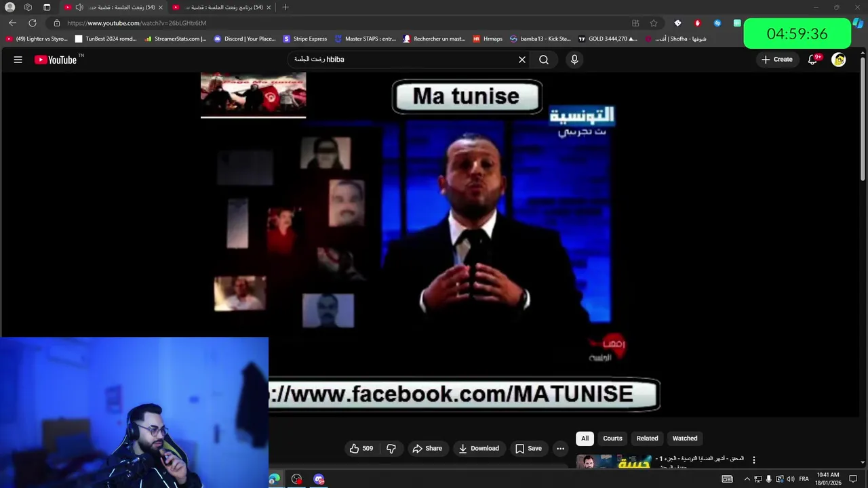Bookmark this page with star icon
The width and height of the screenshot is (868, 488).
(x=654, y=23)
